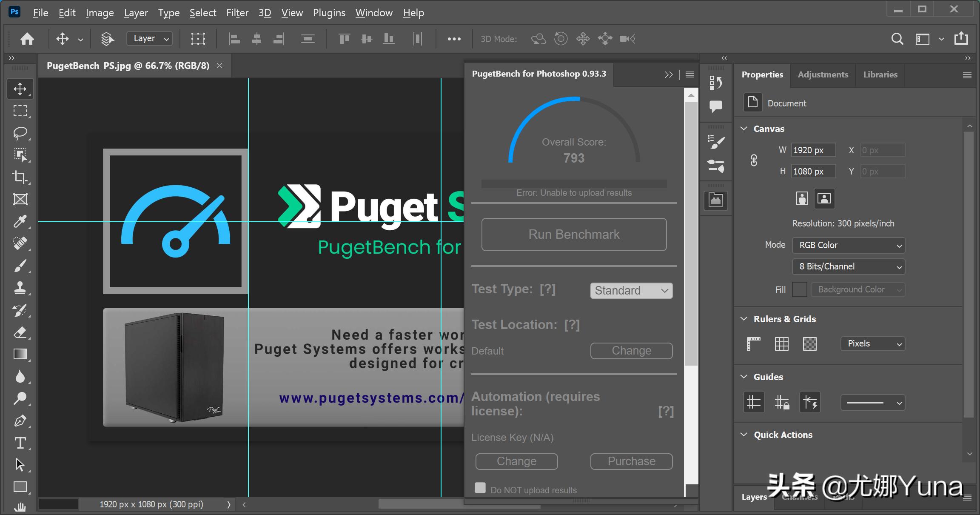Click the canvas Fill color swatch
The width and height of the screenshot is (980, 515).
point(800,289)
